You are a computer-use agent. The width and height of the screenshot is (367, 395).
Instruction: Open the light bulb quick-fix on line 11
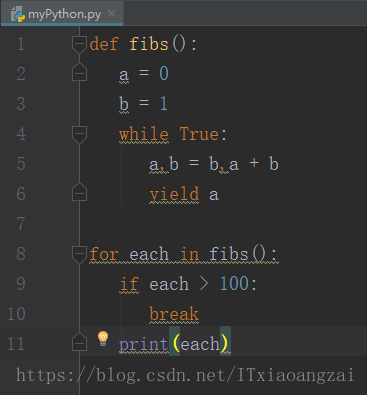(x=103, y=339)
